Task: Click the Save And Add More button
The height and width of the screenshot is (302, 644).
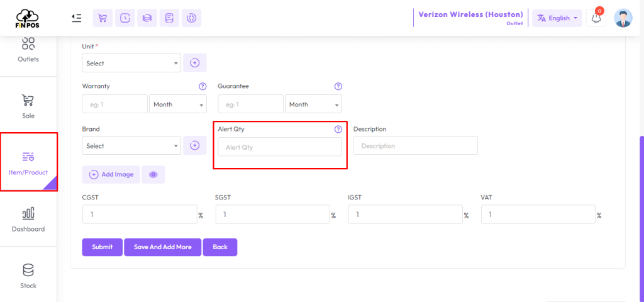Action: 162,247
